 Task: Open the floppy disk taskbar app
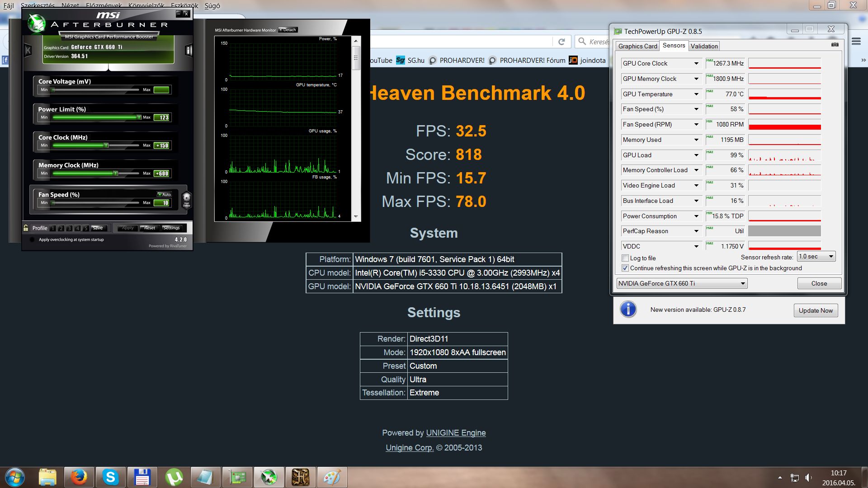click(x=142, y=477)
